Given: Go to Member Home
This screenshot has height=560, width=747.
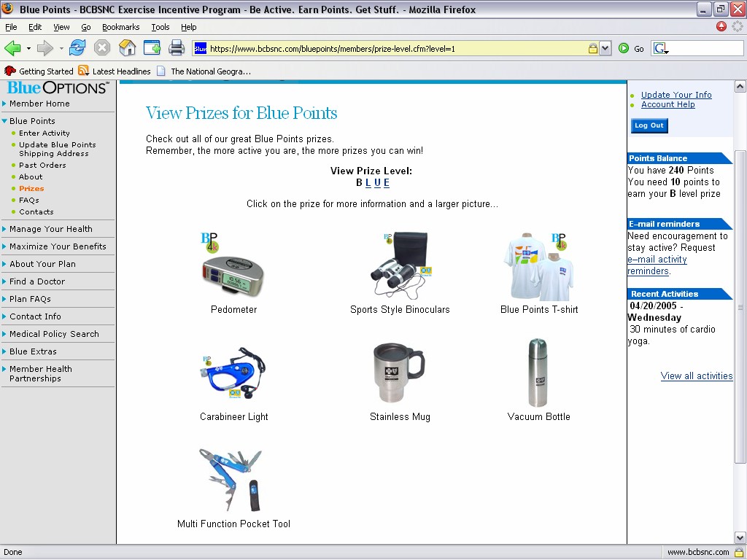Looking at the screenshot, I should pyautogui.click(x=39, y=104).
